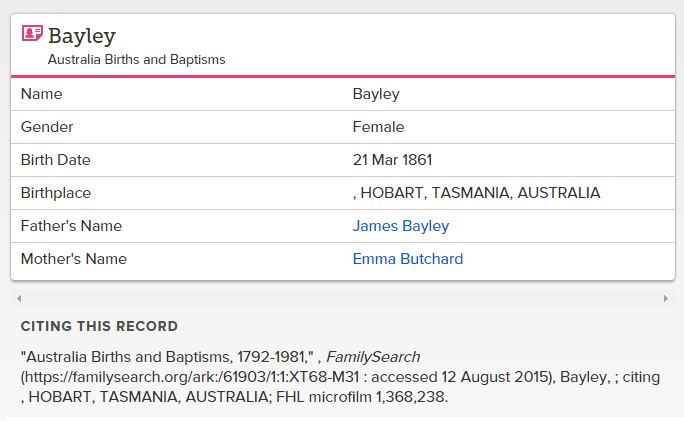Click the Father's Name row label

click(x=72, y=226)
